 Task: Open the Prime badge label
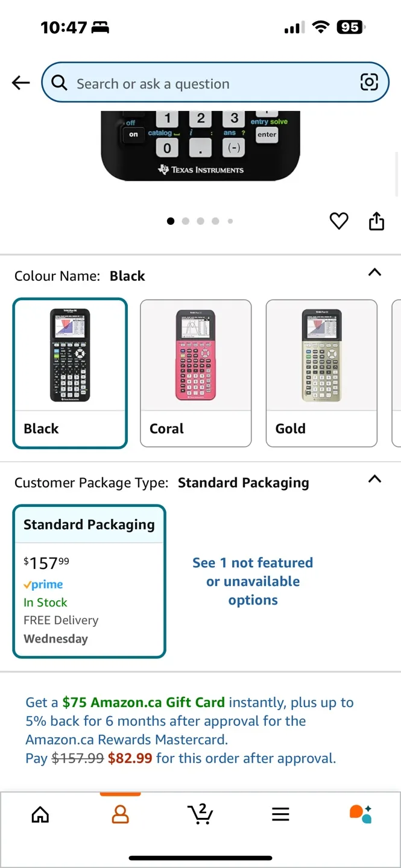tap(43, 584)
